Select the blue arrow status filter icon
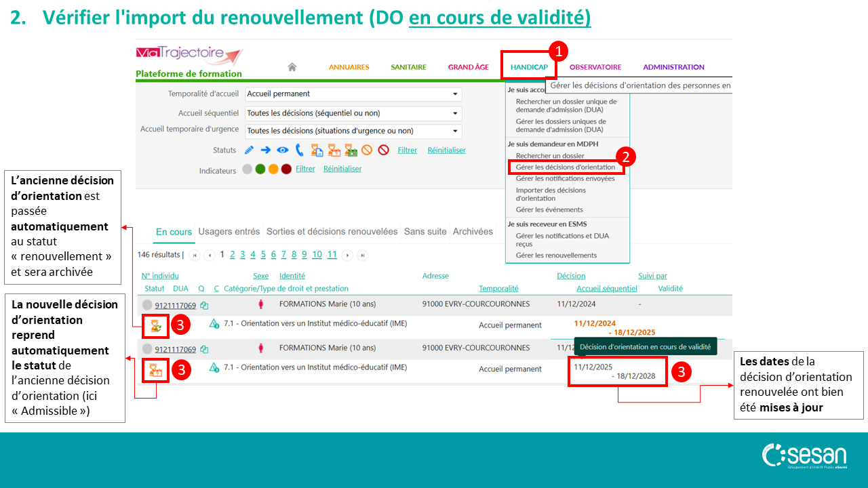The height and width of the screenshot is (488, 868). tap(265, 150)
